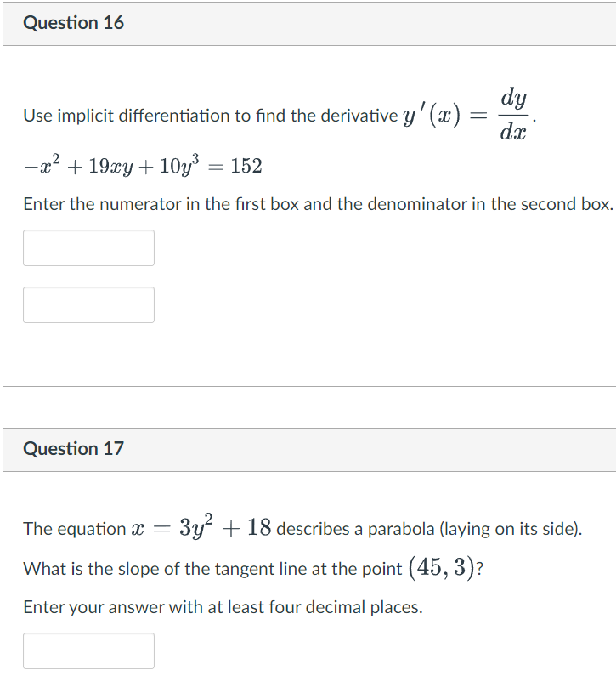This screenshot has width=616, height=693.
Task: Click the number 152 in the equation
Action: pos(245,165)
